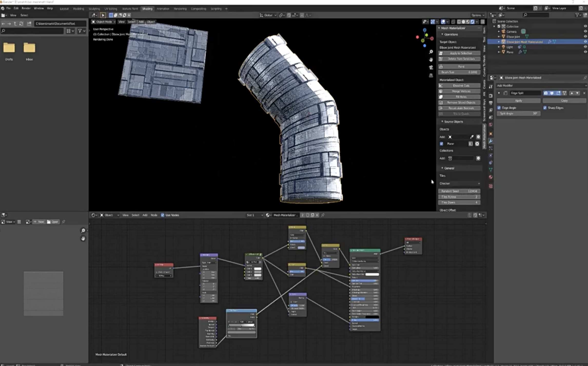588x366 pixels.
Task: Click file browser refresh icon
Action: point(21,24)
